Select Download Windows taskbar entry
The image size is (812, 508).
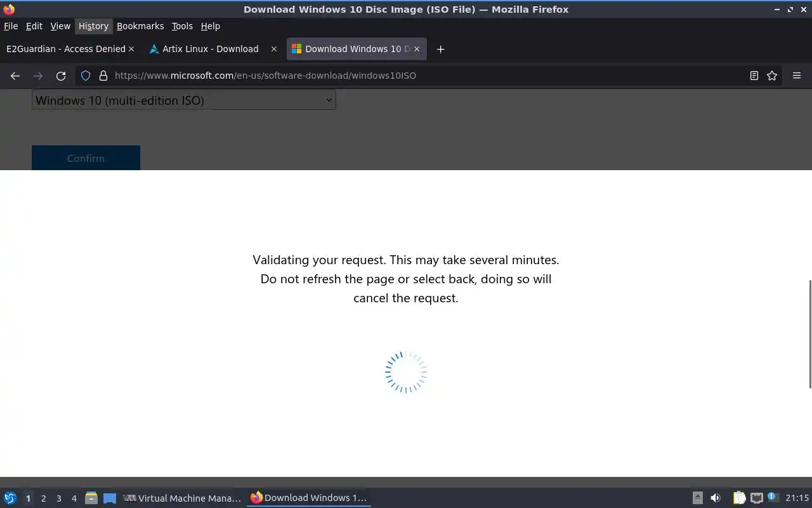[x=309, y=498]
